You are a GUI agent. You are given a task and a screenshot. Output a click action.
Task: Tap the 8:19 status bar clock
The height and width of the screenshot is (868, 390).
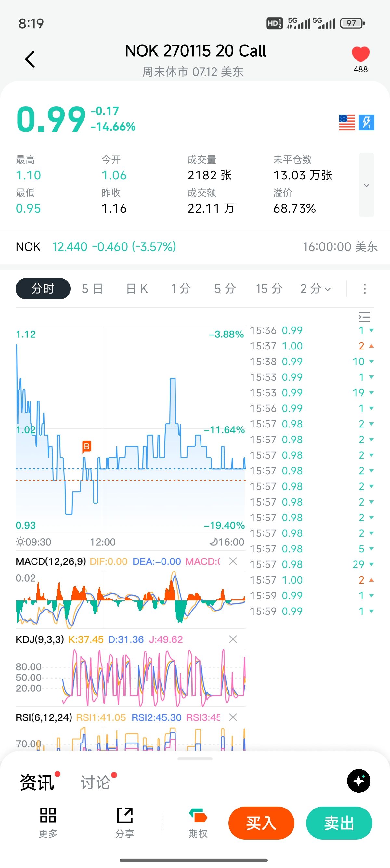(x=31, y=23)
